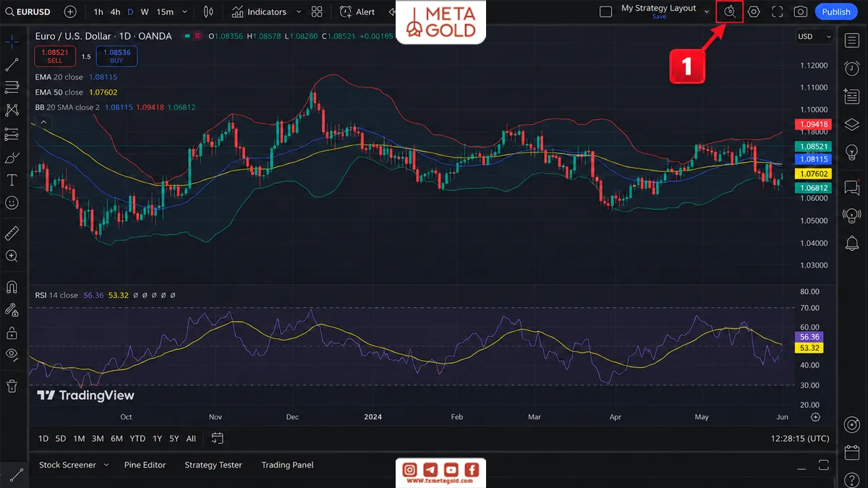Click the blue Publish button
This screenshot has height=488, width=868.
[836, 12]
